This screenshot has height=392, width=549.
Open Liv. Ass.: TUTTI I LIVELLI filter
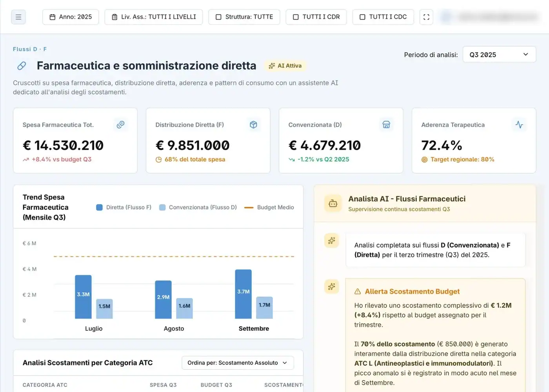(154, 17)
